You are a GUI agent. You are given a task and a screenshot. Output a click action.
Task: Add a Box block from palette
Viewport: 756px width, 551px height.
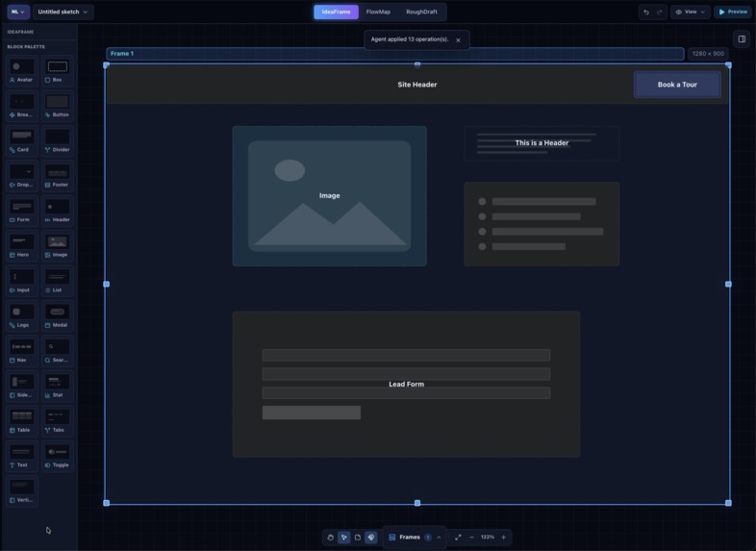coord(58,71)
